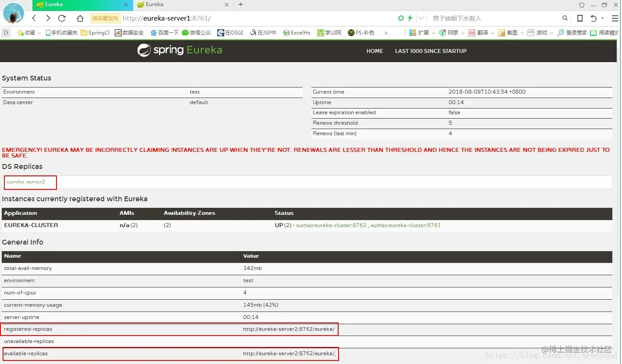Open the ExcelHo bookmark
622x364 pixels.
[x=297, y=32]
